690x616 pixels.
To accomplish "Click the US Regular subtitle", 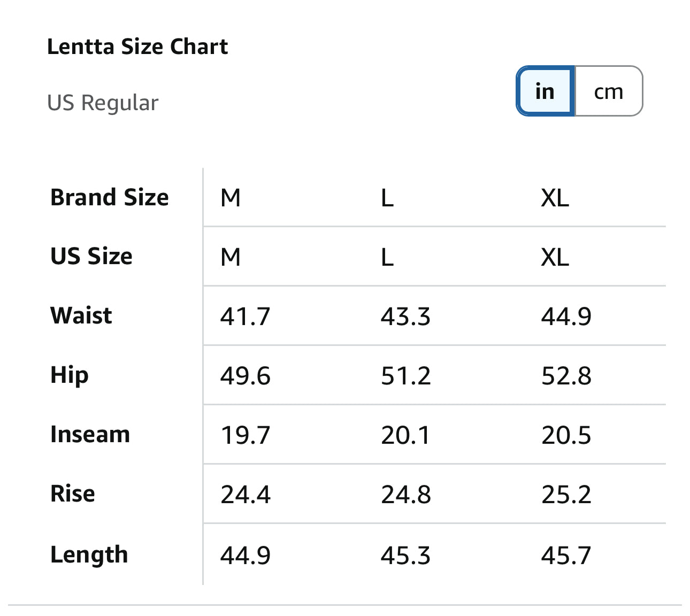I will click(103, 103).
